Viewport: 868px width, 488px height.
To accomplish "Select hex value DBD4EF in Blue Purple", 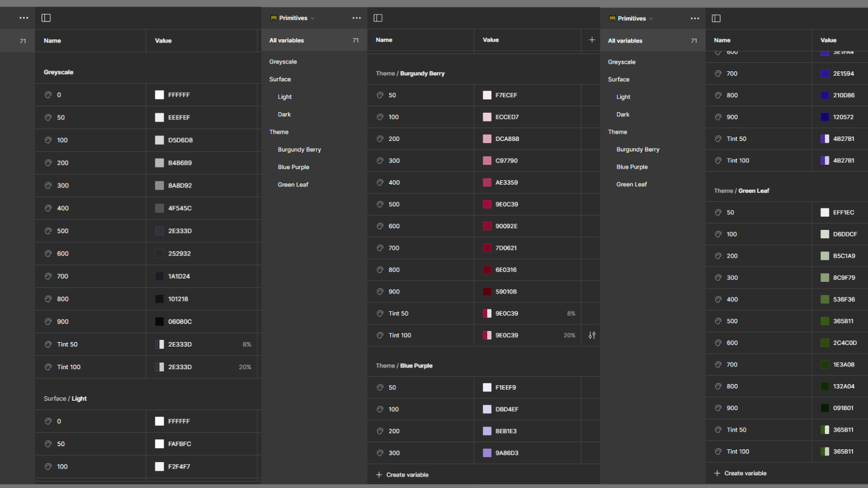I will [507, 410].
